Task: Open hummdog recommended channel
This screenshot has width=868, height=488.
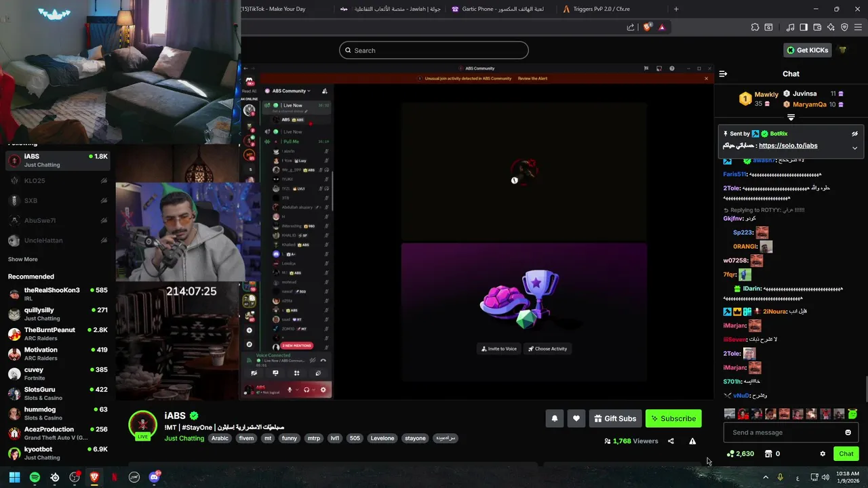Action: pos(58,413)
